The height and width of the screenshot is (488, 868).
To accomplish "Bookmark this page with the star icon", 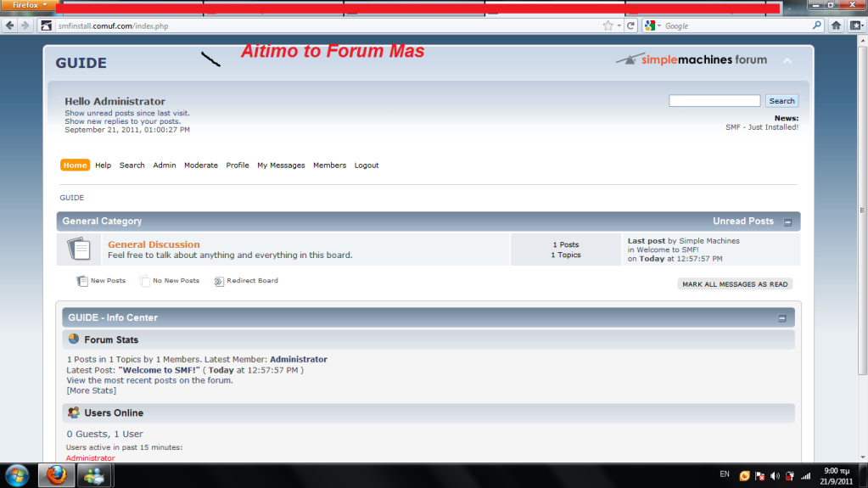I will 608,25.
